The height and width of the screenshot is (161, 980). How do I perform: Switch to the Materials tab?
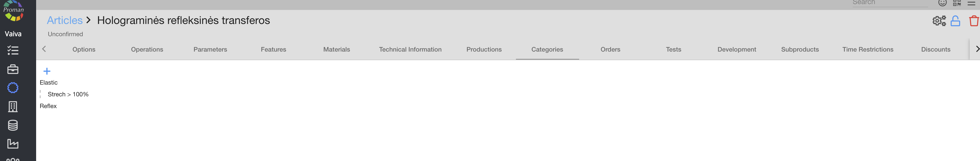336,49
